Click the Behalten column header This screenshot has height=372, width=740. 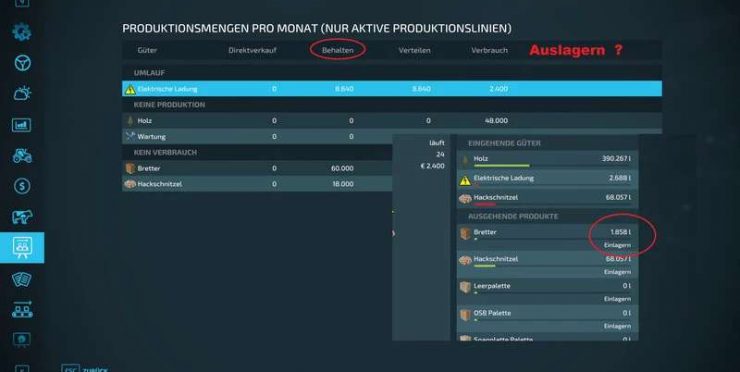click(338, 50)
